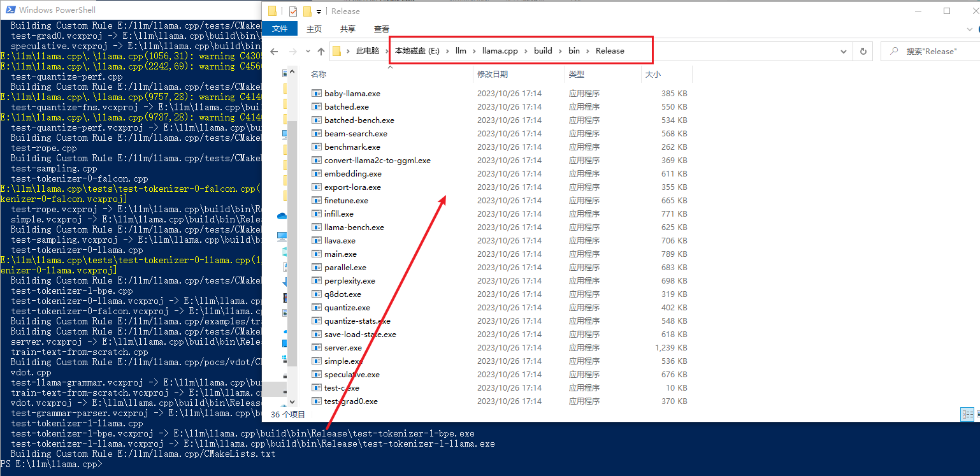Expand the ribbon with the chevron
This screenshot has height=476, width=980.
(970, 29)
